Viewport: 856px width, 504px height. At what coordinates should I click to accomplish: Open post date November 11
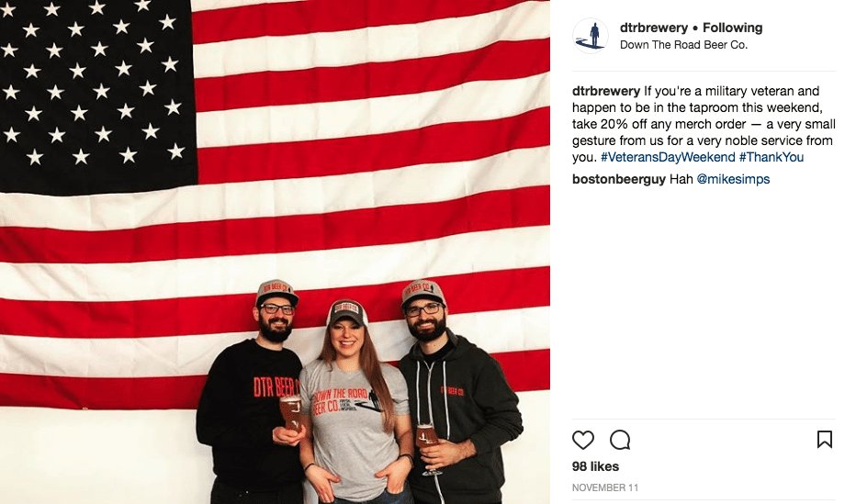coord(605,487)
